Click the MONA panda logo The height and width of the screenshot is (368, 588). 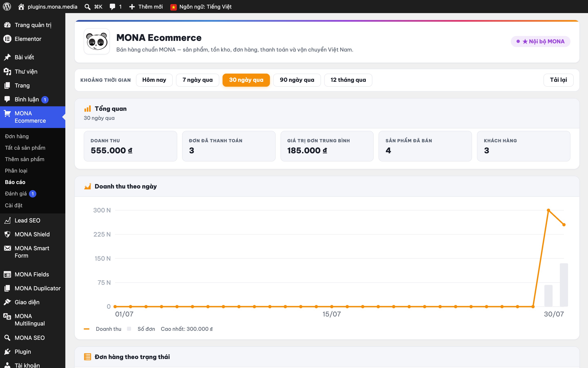[x=97, y=41]
